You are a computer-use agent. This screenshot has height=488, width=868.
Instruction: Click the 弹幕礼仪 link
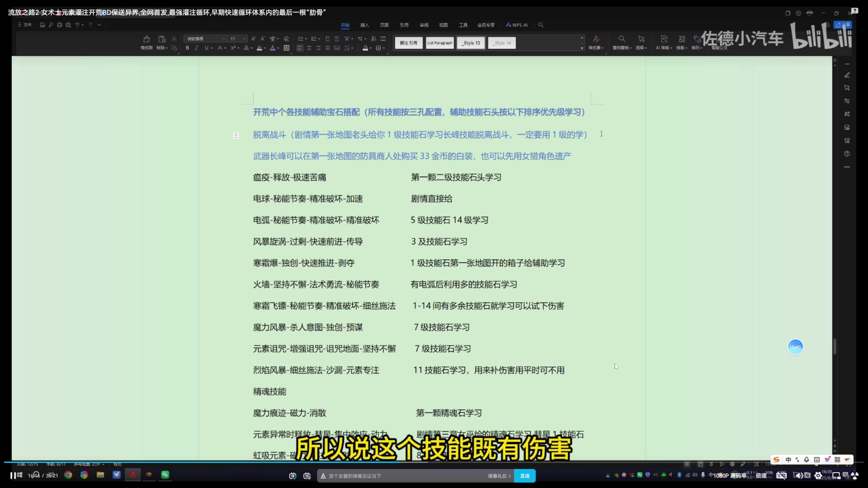tap(499, 476)
